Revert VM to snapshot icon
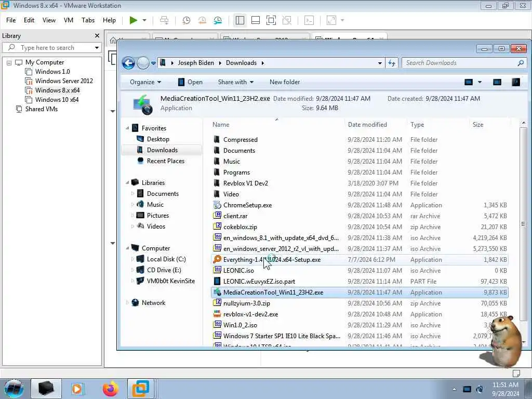This screenshot has height=399, width=532. pos(202,20)
